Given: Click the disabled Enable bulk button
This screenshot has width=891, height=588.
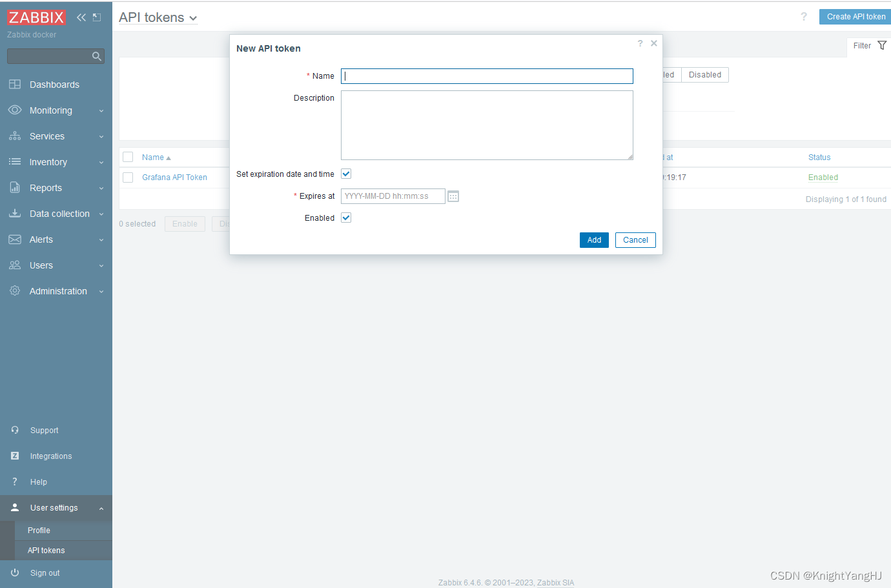Looking at the screenshot, I should tap(185, 224).
